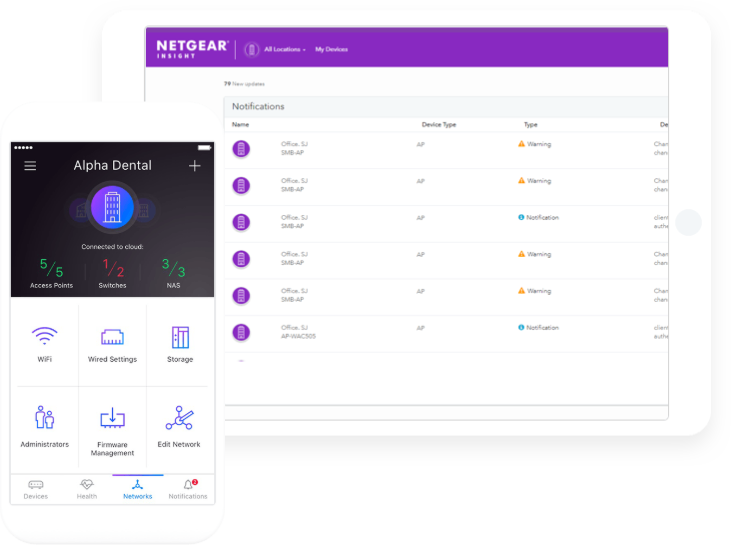Open the hamburger menu in phone app
Screen dimensions: 731x545
(x=30, y=166)
